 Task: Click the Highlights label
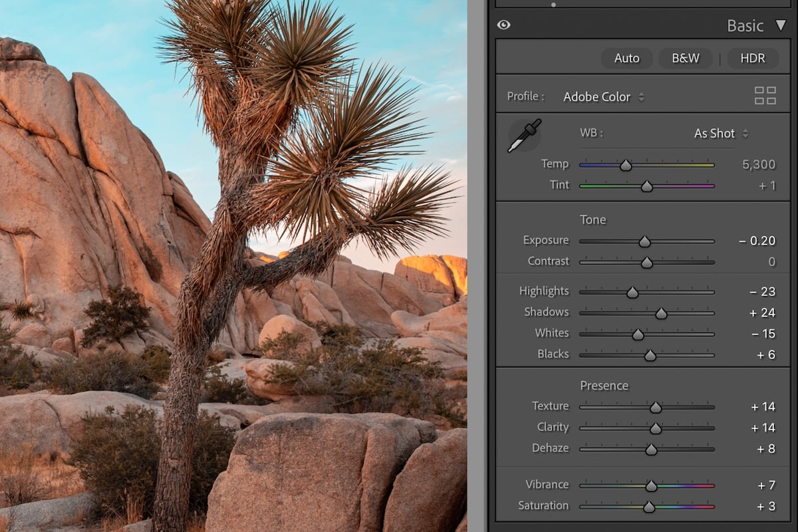click(x=544, y=291)
